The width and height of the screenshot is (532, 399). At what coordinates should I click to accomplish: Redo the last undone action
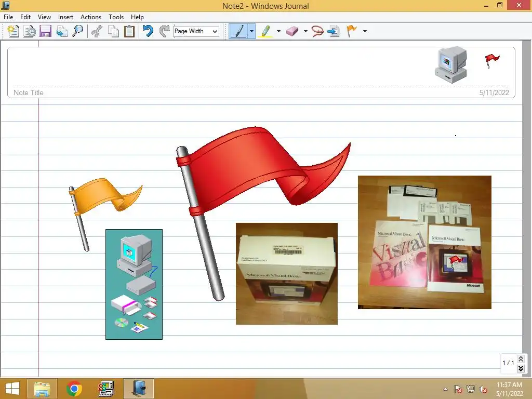[165, 31]
